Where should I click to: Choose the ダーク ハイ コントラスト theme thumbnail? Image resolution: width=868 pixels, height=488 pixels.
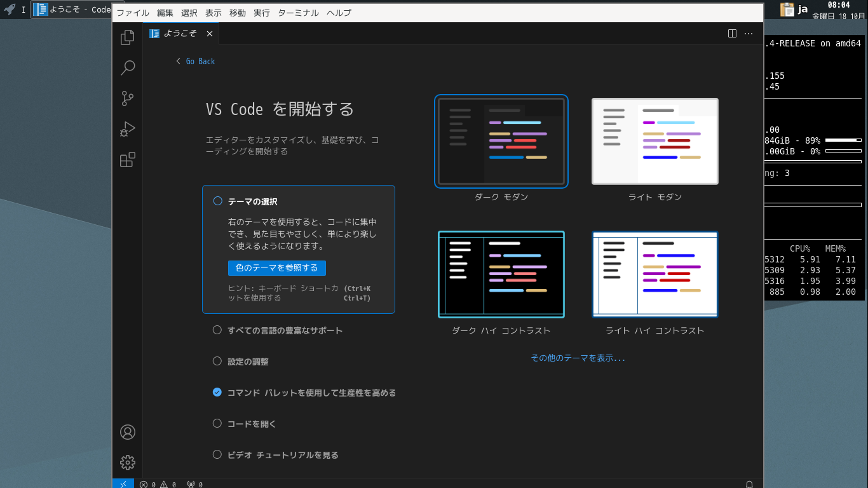tap(501, 274)
